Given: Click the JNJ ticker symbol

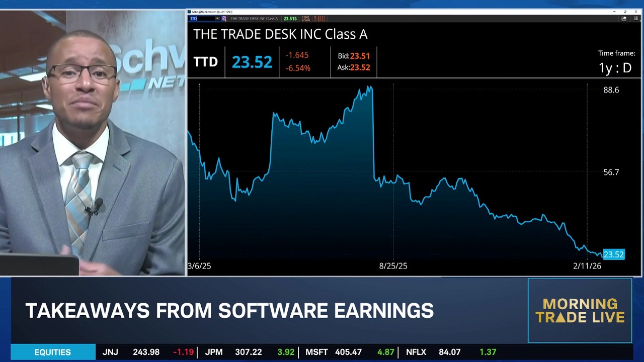Looking at the screenshot, I should (110, 352).
